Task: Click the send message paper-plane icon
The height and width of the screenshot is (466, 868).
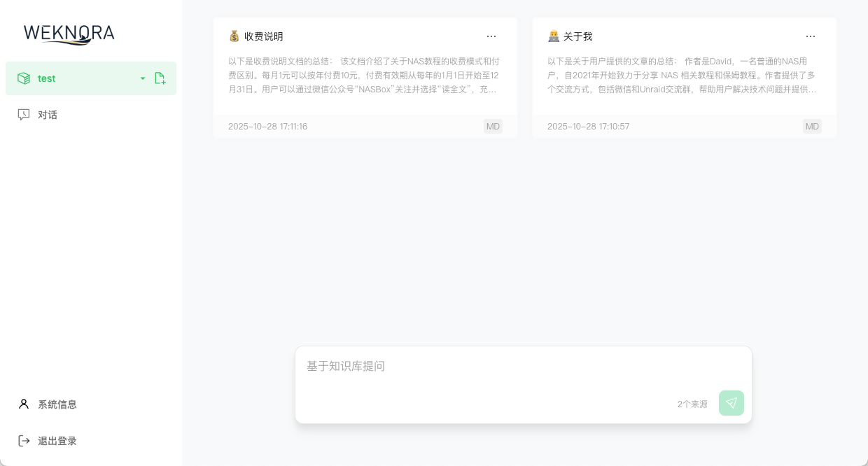Action: pyautogui.click(x=731, y=404)
